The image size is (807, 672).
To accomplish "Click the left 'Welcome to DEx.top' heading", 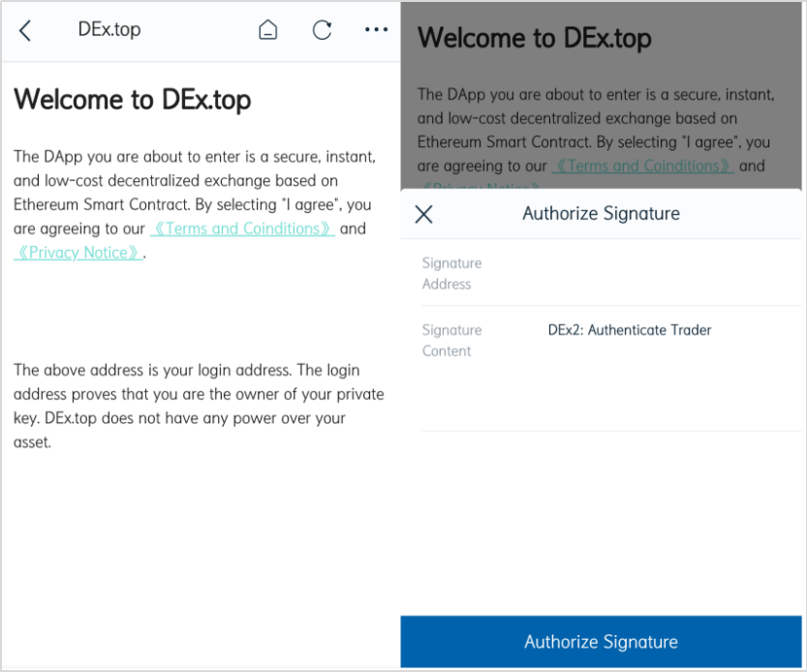I will tap(133, 100).
